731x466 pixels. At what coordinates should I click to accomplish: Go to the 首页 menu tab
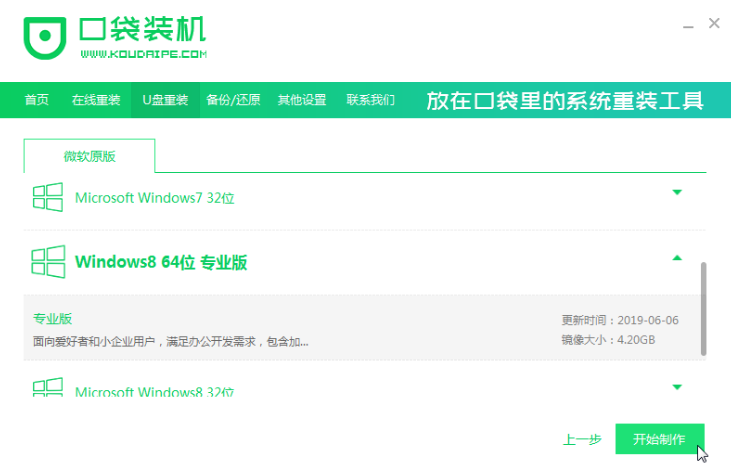tap(37, 100)
